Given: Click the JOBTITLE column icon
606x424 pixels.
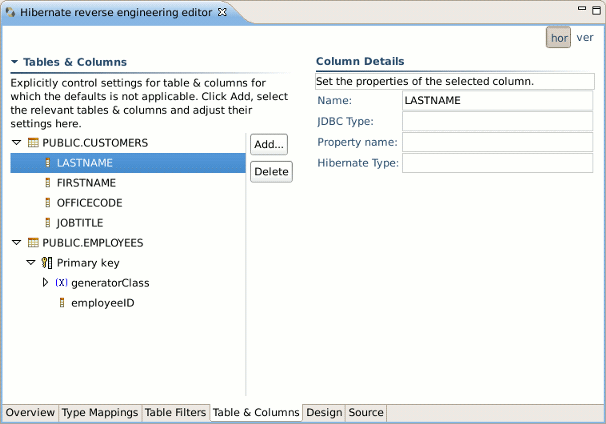Looking at the screenshot, I should point(48,223).
